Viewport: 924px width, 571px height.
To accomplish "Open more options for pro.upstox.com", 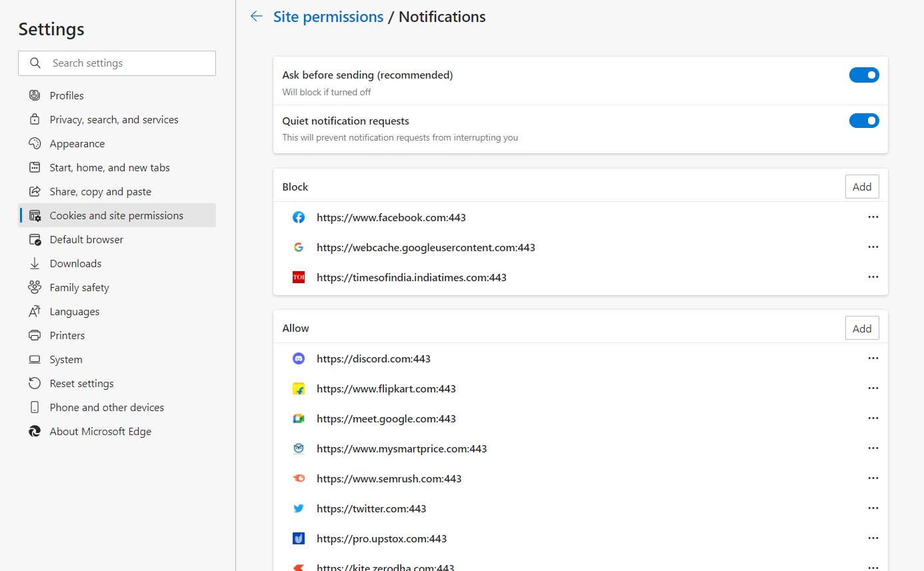I will (873, 538).
